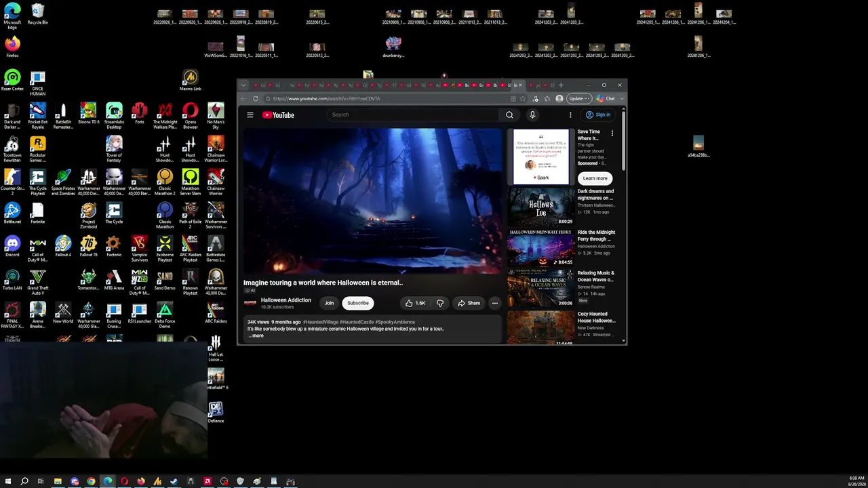The height and width of the screenshot is (488, 868).
Task: Launch Firefox from the desktop
Action: tap(12, 47)
